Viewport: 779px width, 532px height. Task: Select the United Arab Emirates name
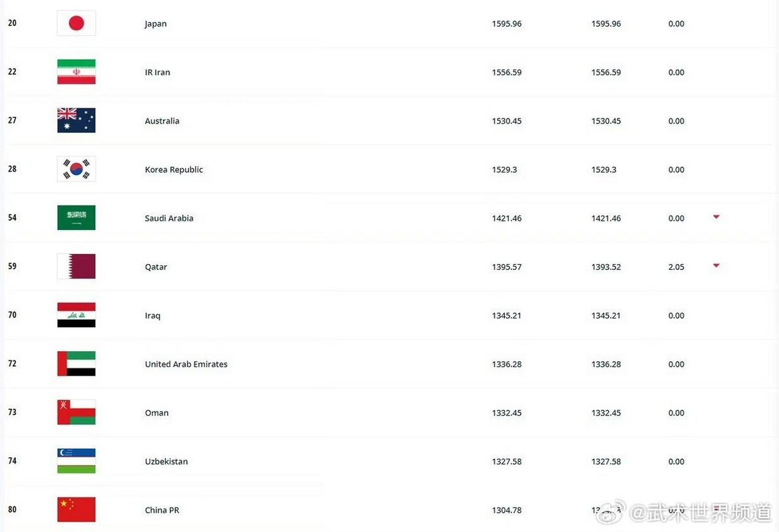point(186,364)
